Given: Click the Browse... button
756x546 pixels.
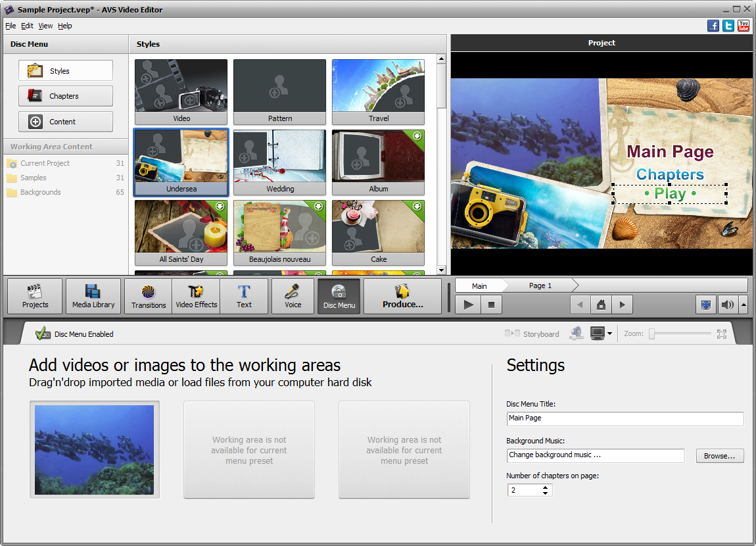Looking at the screenshot, I should point(719,456).
